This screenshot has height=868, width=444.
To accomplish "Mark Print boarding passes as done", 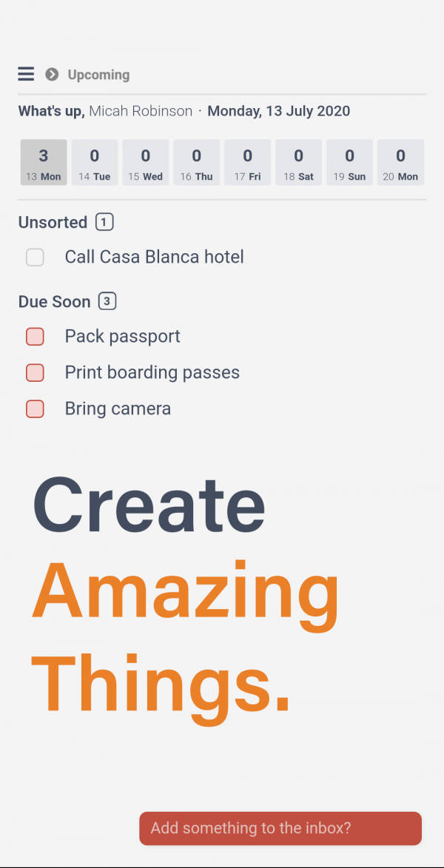I will [35, 373].
